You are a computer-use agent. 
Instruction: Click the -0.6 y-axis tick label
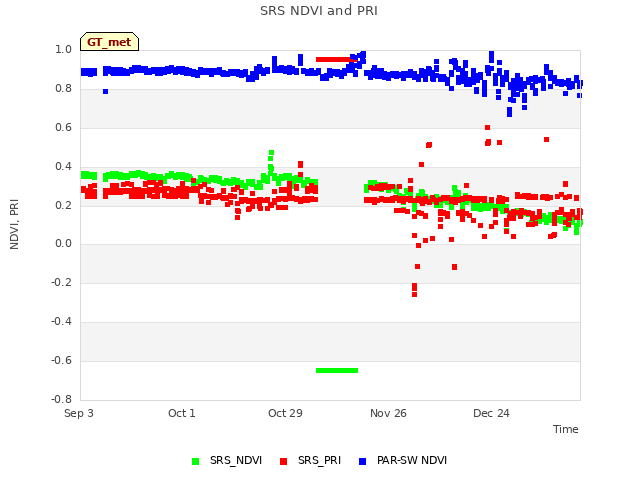61,360
